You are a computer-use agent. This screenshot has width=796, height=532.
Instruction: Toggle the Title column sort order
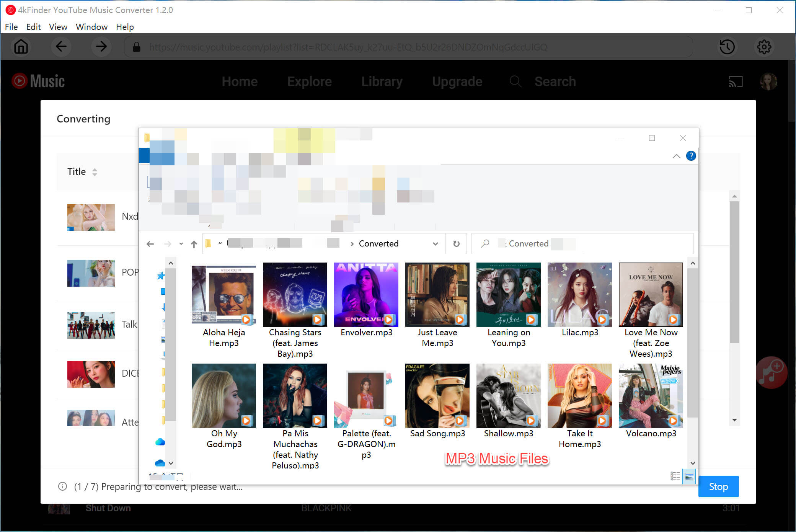pyautogui.click(x=94, y=172)
